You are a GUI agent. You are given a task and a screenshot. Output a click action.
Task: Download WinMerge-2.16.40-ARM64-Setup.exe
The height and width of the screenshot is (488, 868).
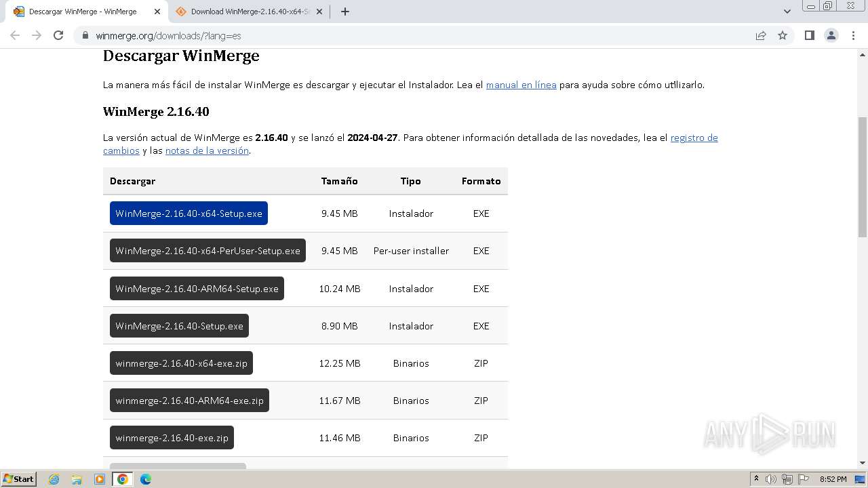pos(197,289)
